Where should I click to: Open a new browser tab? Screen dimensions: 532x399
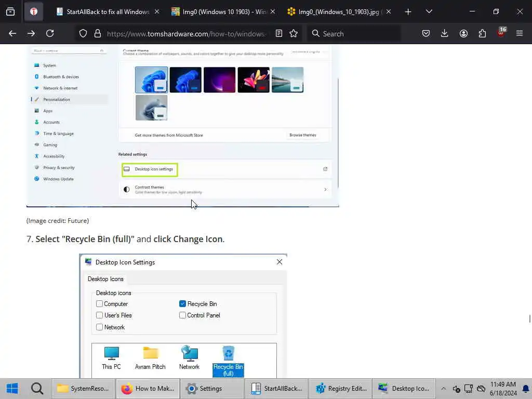[x=408, y=12]
